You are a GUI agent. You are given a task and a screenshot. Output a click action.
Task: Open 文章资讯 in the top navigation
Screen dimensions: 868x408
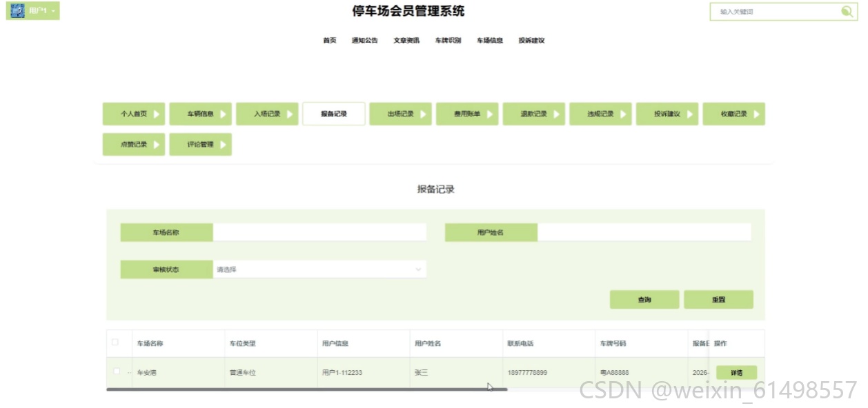click(406, 41)
